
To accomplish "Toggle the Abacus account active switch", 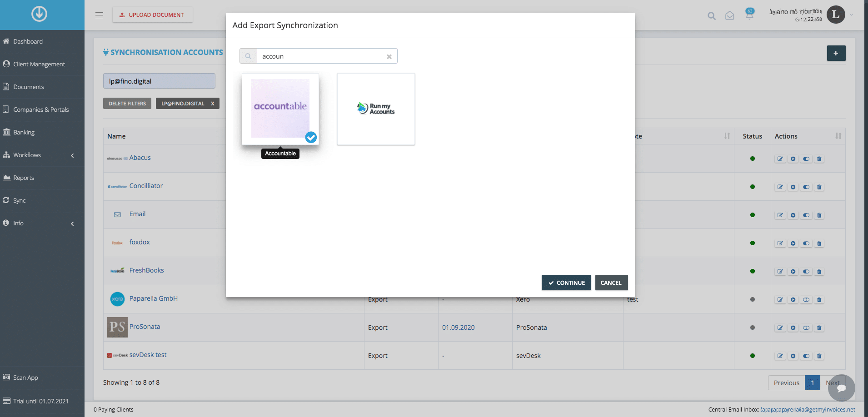I will [x=806, y=159].
